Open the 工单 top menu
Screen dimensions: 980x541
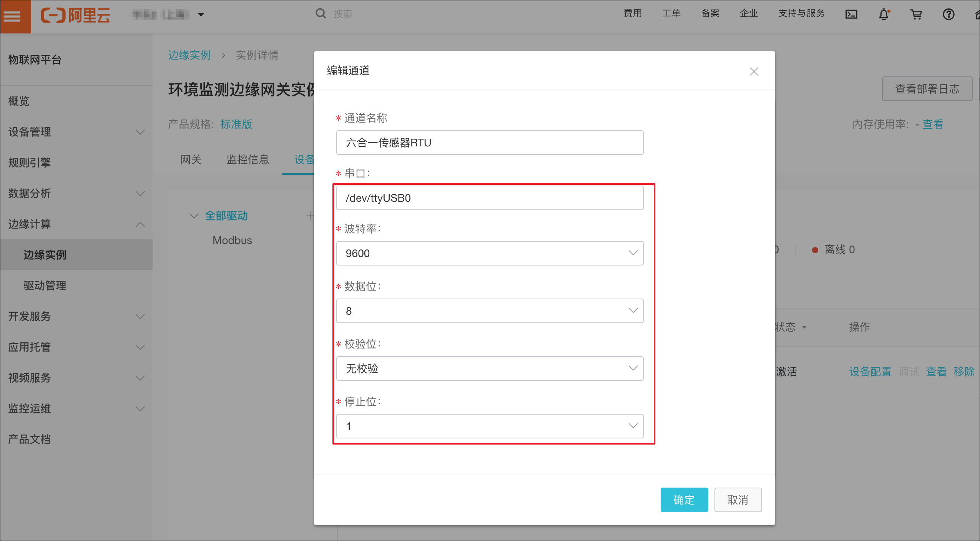671,13
